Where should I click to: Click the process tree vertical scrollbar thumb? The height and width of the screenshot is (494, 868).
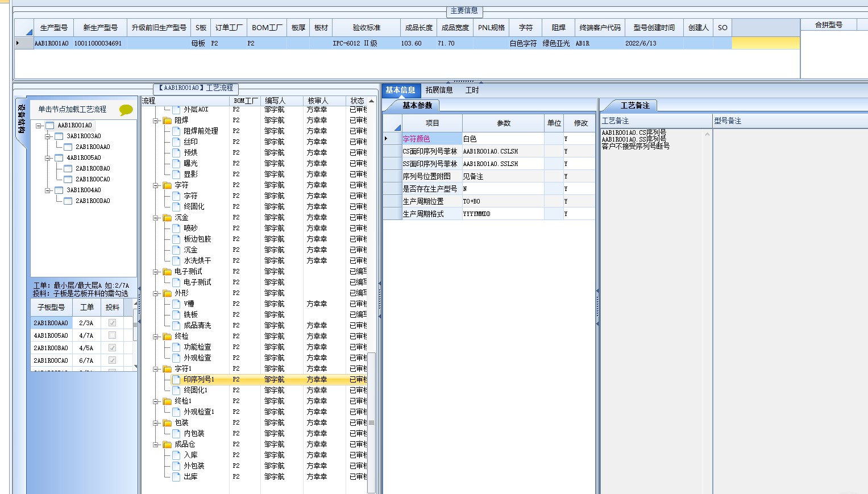tap(372, 422)
